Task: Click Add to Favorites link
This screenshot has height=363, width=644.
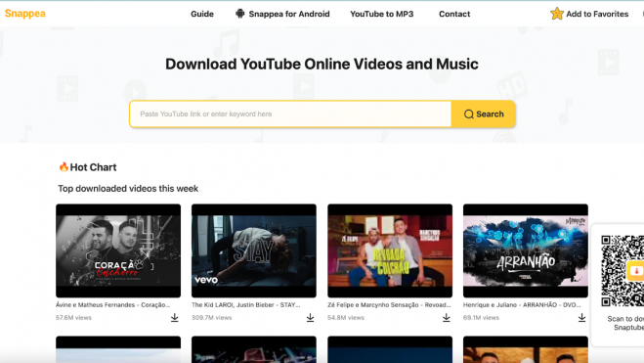Action: click(x=597, y=14)
